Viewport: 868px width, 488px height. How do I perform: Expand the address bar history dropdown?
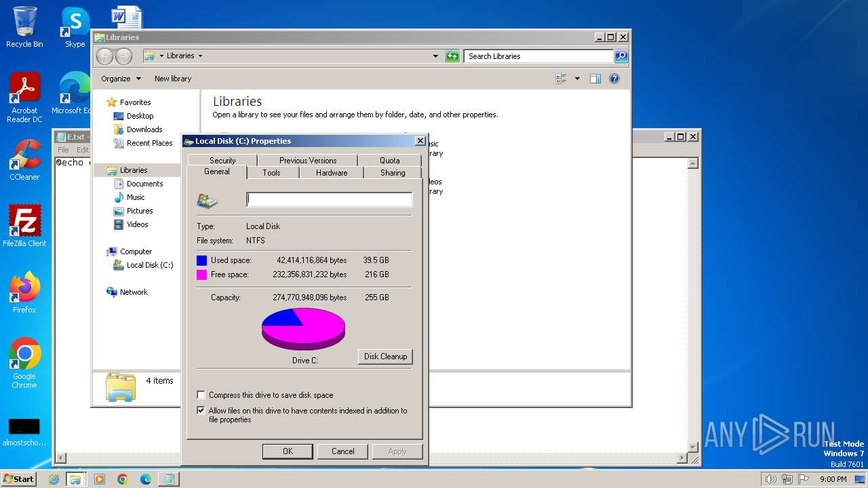[x=435, y=56]
